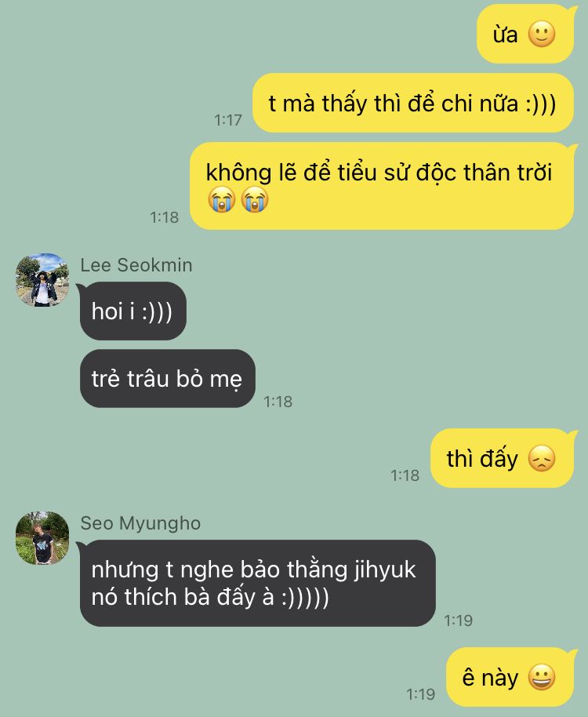Select the message mentioning jihyuk
The height and width of the screenshot is (717, 588).
258,583
